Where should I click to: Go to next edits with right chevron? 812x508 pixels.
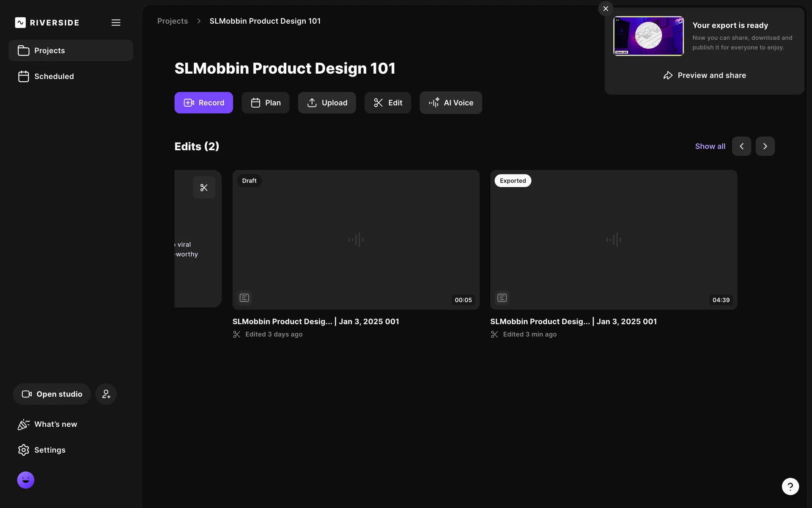click(765, 146)
